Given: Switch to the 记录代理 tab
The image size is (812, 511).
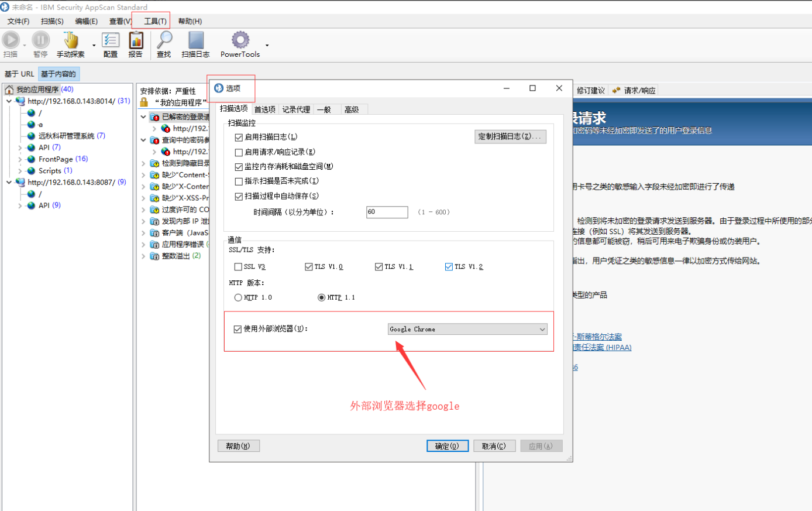Looking at the screenshot, I should 295,109.
